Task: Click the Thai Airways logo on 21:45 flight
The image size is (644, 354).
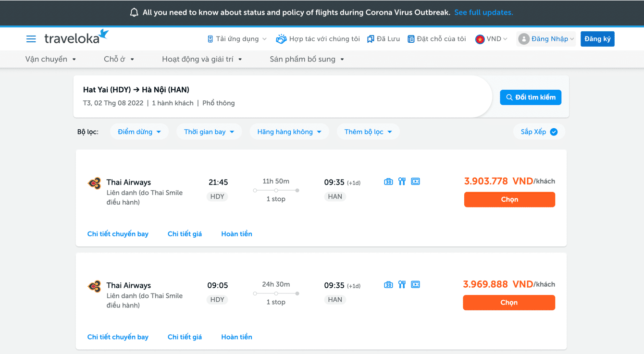Action: coord(94,183)
